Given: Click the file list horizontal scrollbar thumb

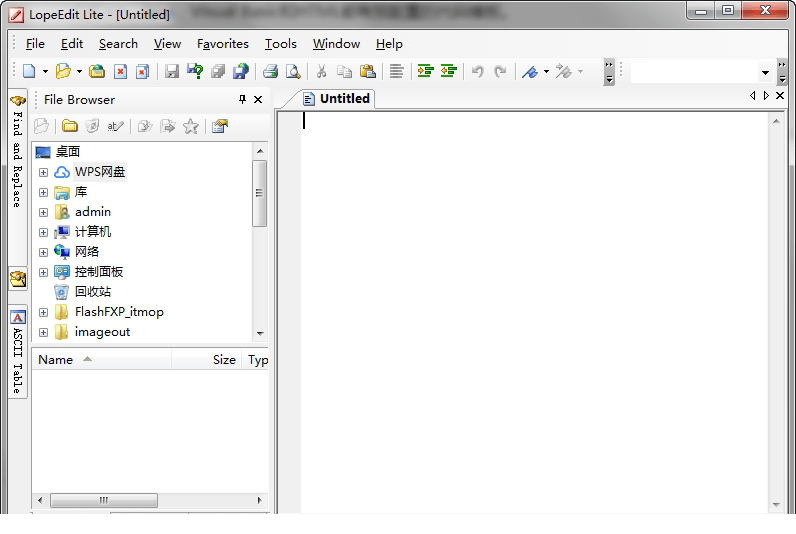Looking at the screenshot, I should (104, 500).
